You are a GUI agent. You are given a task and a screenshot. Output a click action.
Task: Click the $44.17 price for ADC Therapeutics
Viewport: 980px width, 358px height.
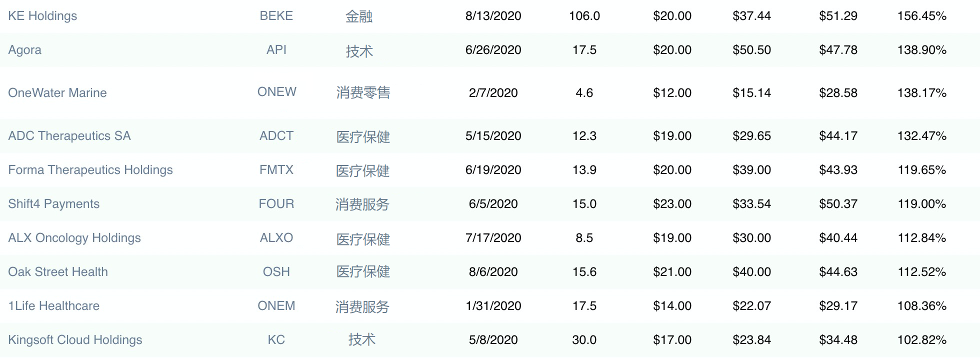pos(838,136)
